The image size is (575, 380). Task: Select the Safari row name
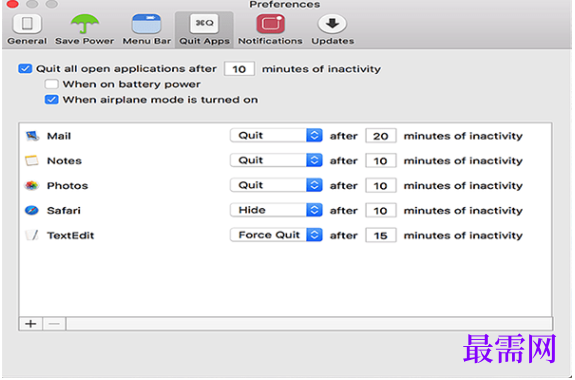[x=64, y=211]
